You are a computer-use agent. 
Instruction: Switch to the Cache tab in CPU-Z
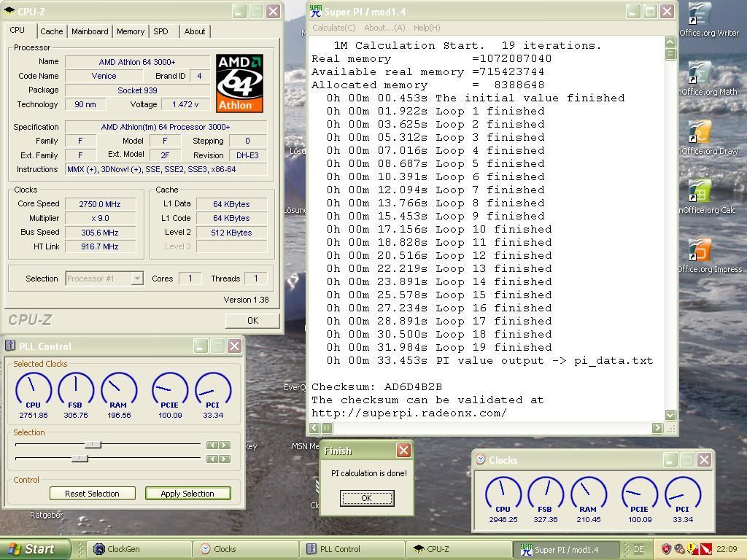[x=52, y=31]
